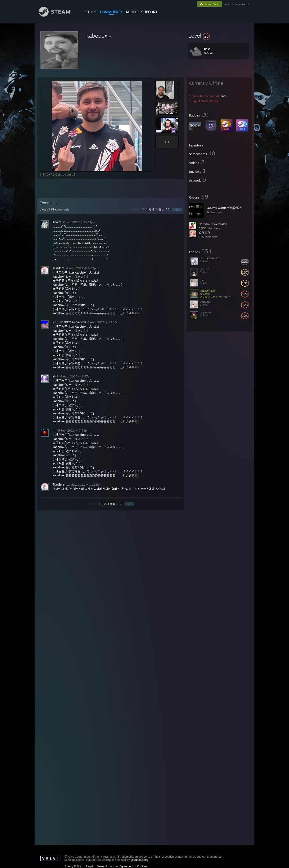The image size is (289, 868).
Task: Click the tzukinuke friend avatar
Action: [194, 315]
